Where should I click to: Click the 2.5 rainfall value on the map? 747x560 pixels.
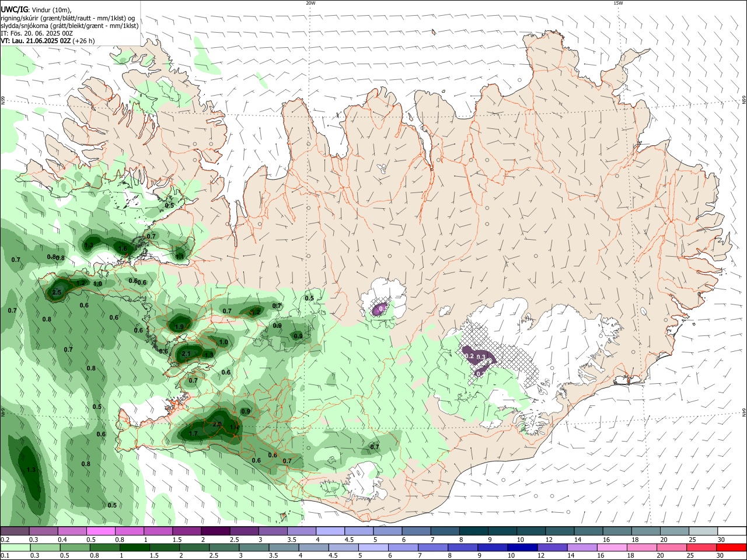click(57, 292)
